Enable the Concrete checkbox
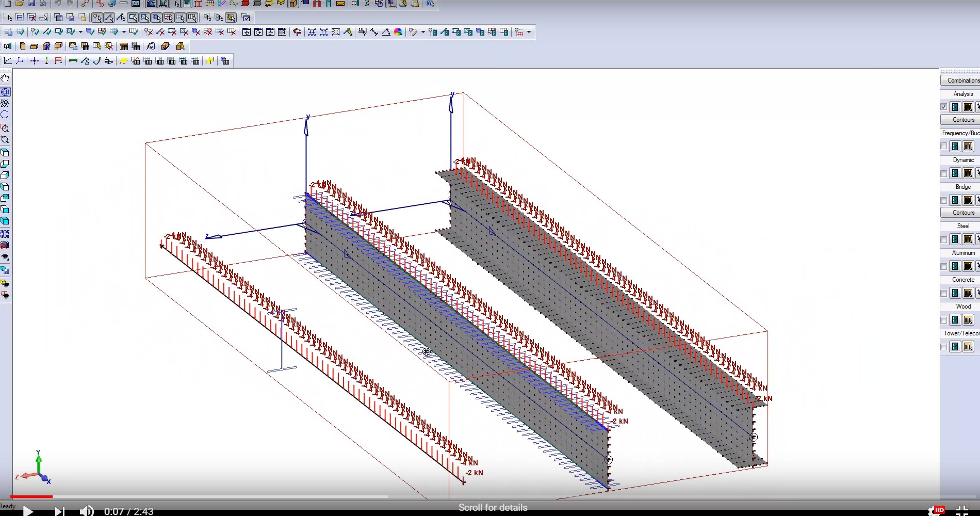This screenshot has height=516, width=980. 944,293
